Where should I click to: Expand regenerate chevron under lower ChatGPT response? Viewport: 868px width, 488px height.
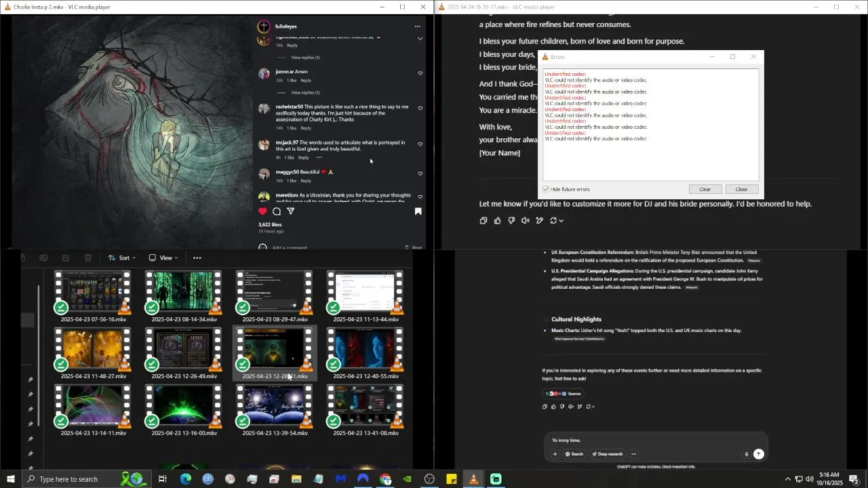pos(593,407)
